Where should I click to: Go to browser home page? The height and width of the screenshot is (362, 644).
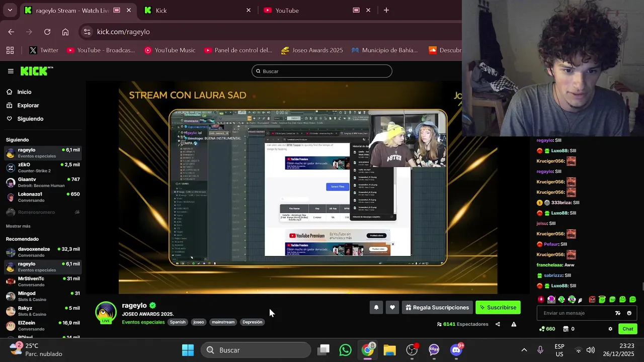pyautogui.click(x=65, y=32)
